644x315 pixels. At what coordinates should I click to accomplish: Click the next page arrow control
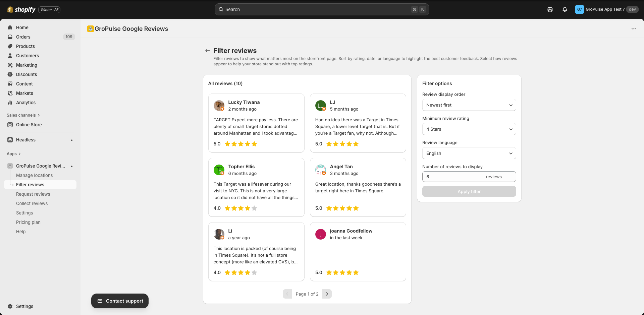(327, 294)
